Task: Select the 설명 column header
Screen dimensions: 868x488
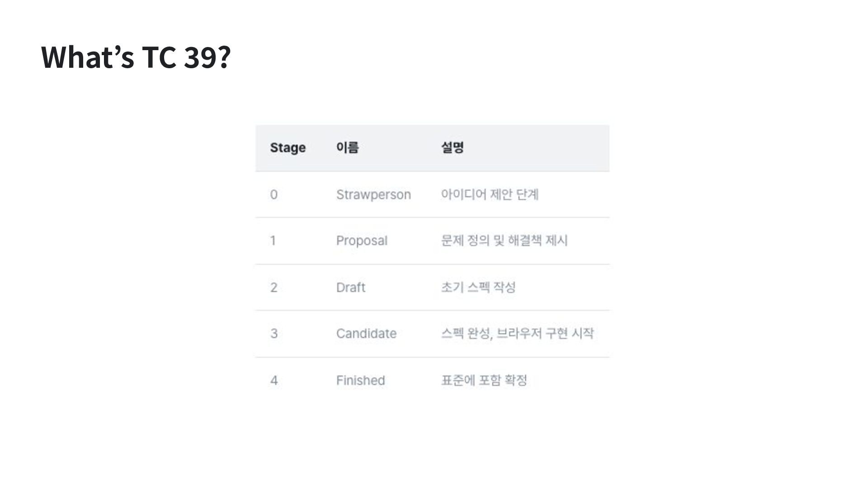Action: click(452, 148)
